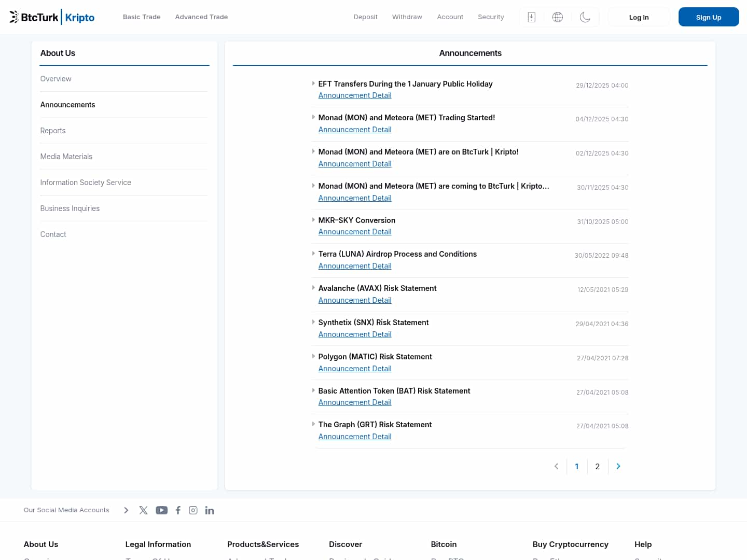Click the globe language icon
747x560 pixels.
pos(558,17)
